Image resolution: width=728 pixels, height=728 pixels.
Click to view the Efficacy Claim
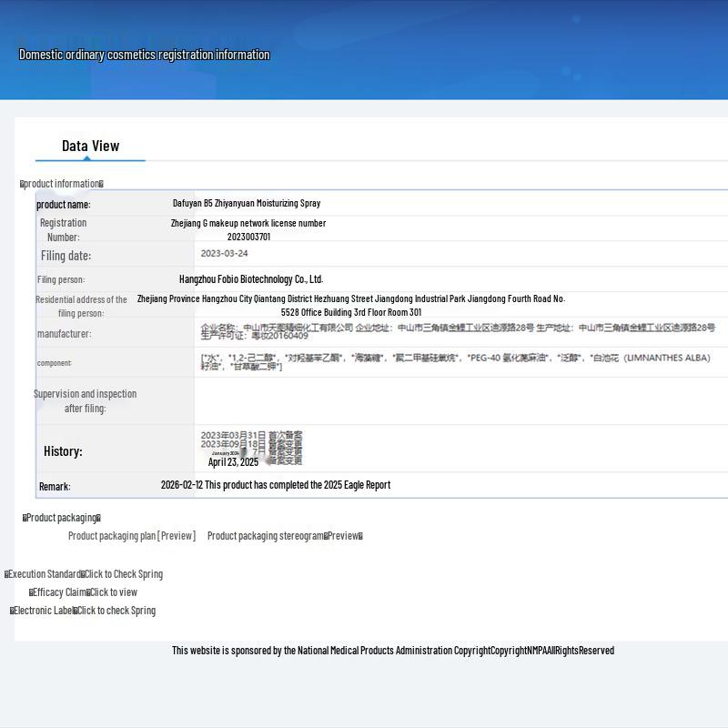tap(114, 592)
